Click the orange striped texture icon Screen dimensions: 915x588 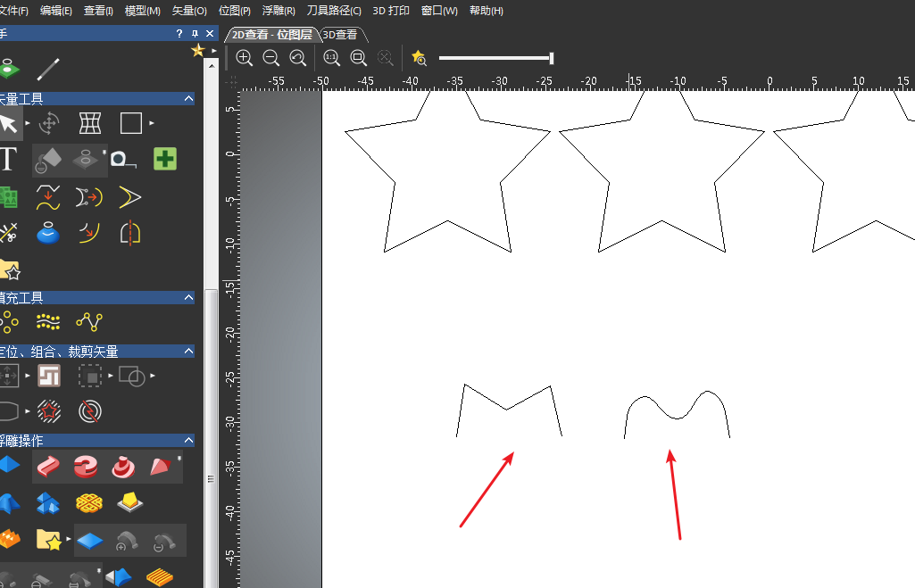point(159,577)
